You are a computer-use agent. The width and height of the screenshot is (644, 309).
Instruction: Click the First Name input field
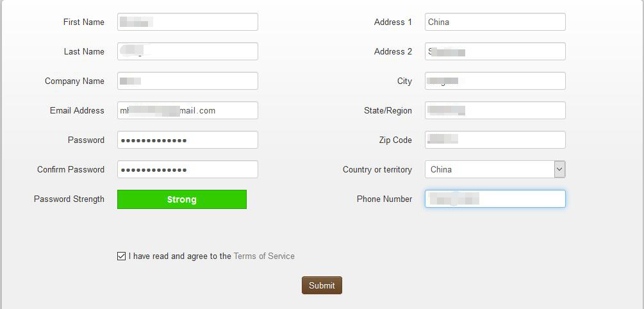point(187,22)
